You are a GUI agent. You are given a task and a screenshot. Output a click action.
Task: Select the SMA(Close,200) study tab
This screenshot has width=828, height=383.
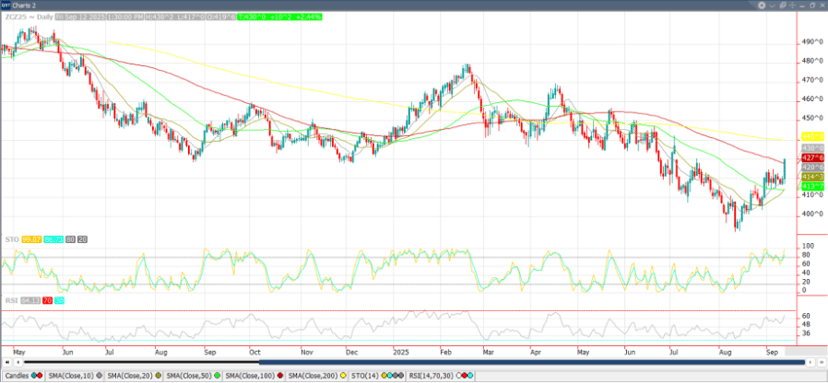tap(317, 376)
